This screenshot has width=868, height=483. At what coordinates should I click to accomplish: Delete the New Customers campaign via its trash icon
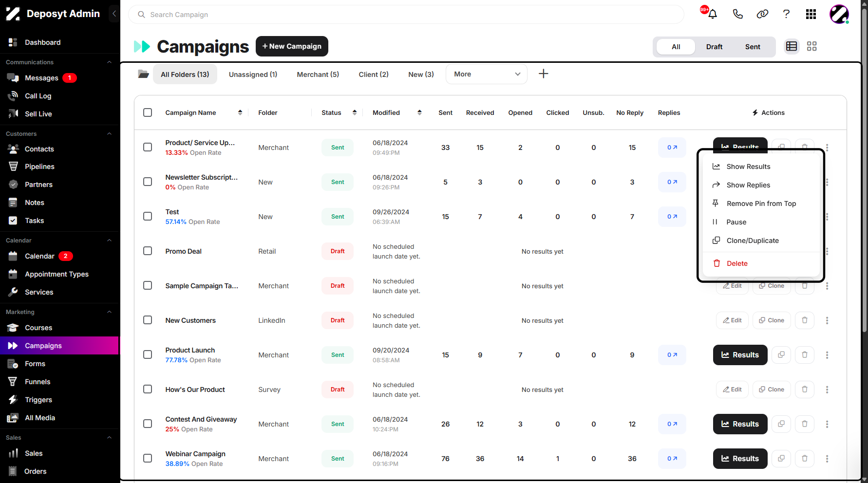click(805, 320)
